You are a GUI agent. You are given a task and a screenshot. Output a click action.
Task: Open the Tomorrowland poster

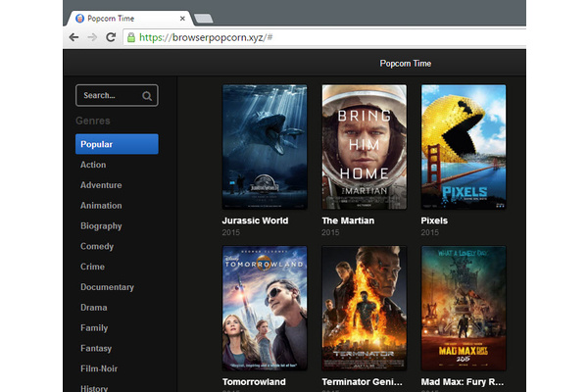tap(265, 309)
